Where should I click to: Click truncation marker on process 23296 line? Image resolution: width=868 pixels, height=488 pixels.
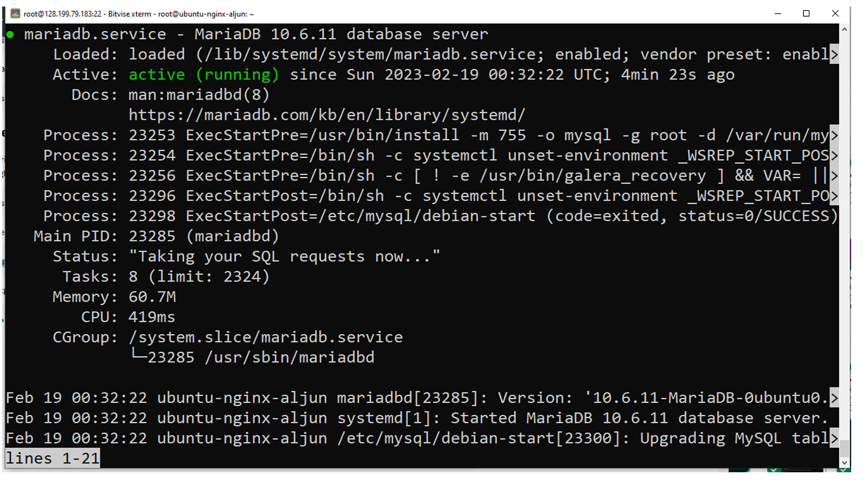tap(834, 196)
